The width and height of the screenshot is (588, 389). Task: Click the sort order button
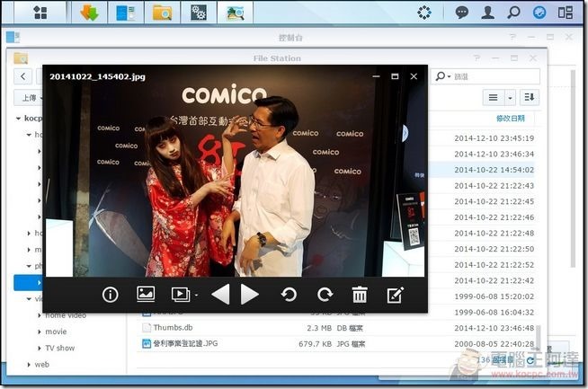pyautogui.click(x=530, y=97)
